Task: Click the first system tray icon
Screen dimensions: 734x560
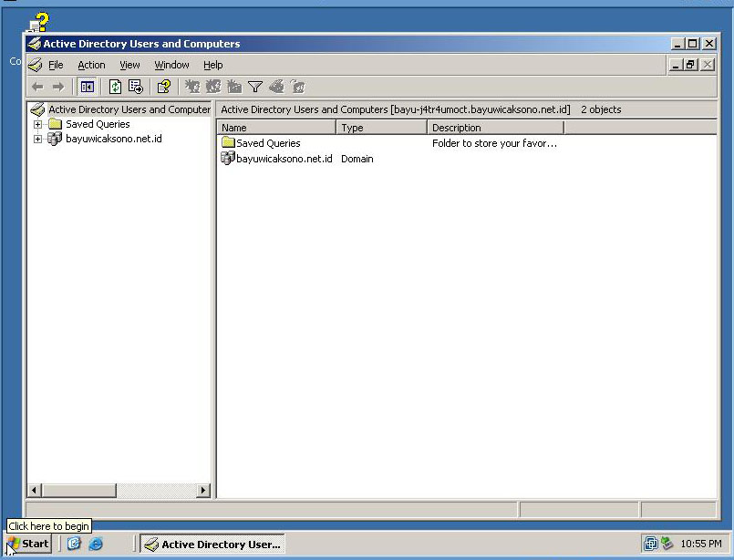Action: (x=650, y=544)
